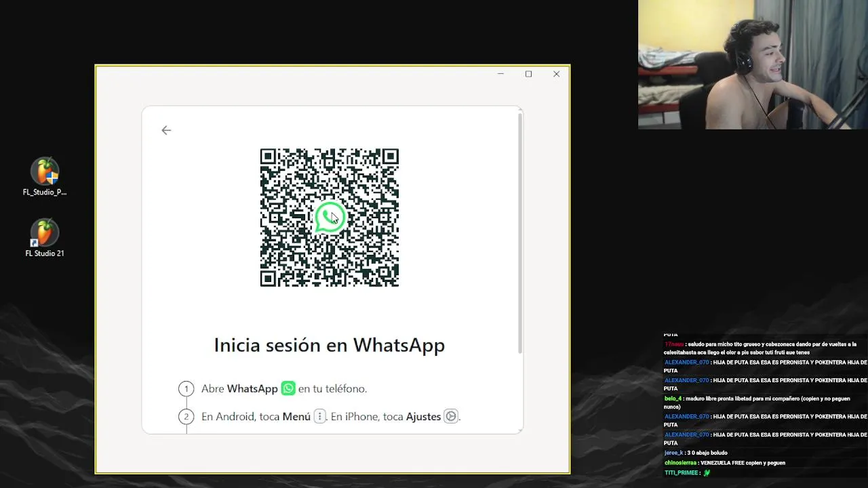The image size is (868, 488).
Task: Click the vertical scrollbar in the WhatsApp login panel
Action: [520, 234]
